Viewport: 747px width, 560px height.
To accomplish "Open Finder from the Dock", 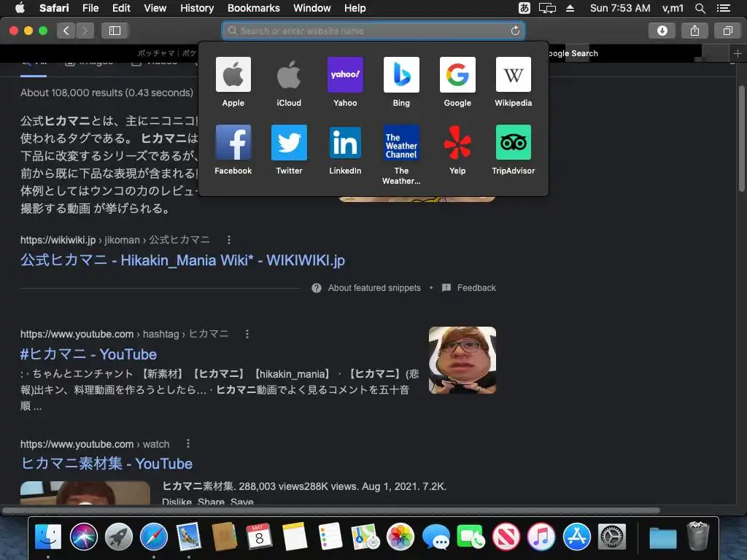I will pos(48,537).
